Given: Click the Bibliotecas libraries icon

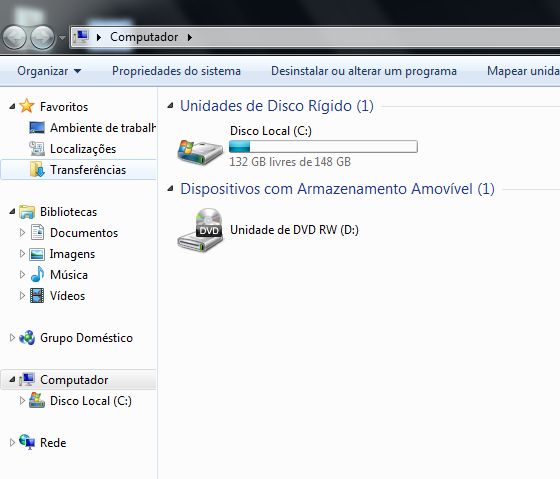Looking at the screenshot, I should [x=27, y=211].
